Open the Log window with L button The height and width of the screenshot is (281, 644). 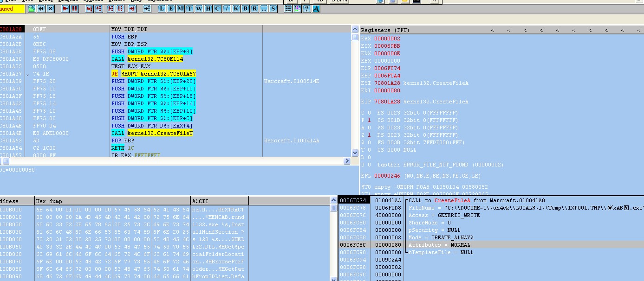tap(161, 9)
